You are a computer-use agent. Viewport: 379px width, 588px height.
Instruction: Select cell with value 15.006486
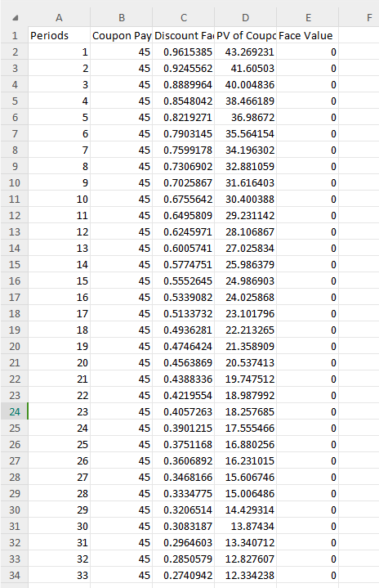(245, 493)
